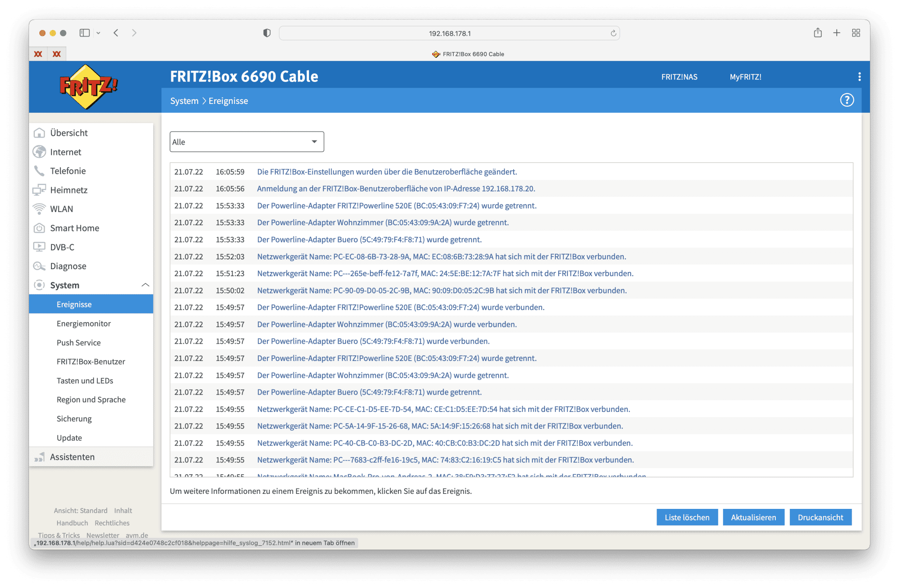899x588 pixels.
Task: Open the three-dot options menu
Action: click(859, 77)
